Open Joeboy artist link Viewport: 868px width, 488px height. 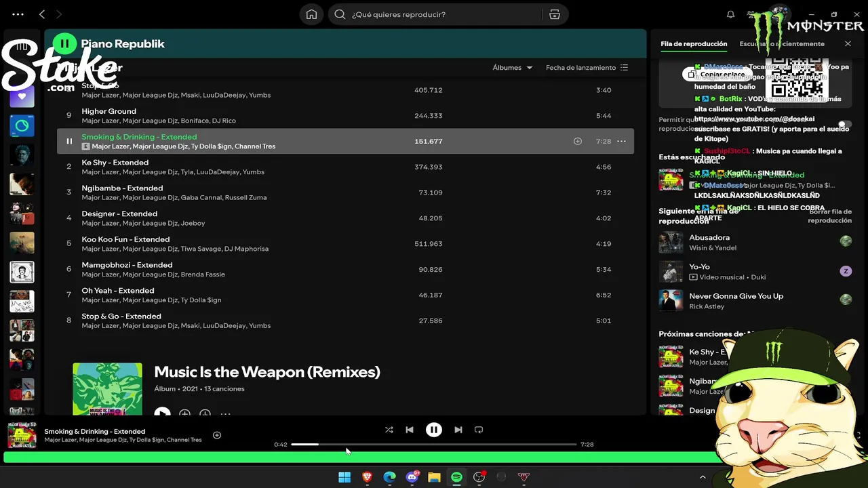pos(193,223)
